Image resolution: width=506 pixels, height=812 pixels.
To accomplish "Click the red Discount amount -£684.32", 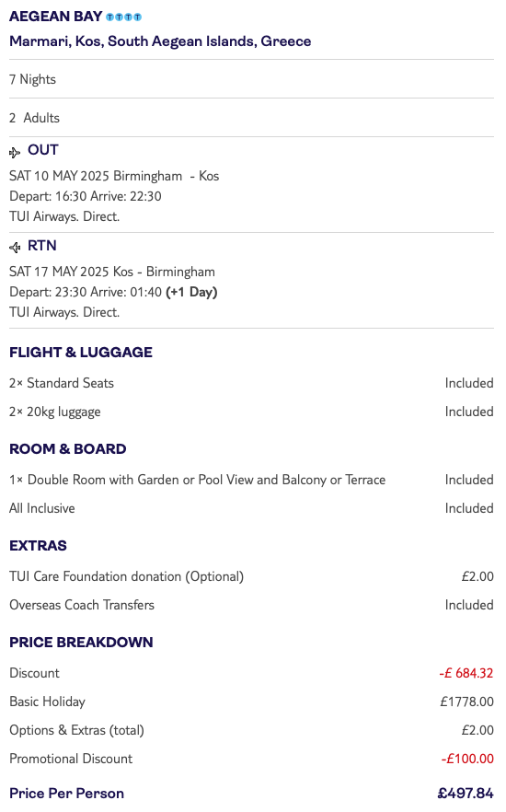I will pyautogui.click(x=466, y=673).
